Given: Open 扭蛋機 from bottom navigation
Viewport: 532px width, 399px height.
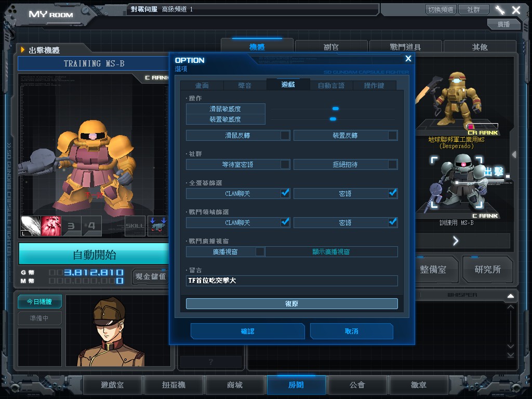Looking at the screenshot, I should [x=174, y=385].
